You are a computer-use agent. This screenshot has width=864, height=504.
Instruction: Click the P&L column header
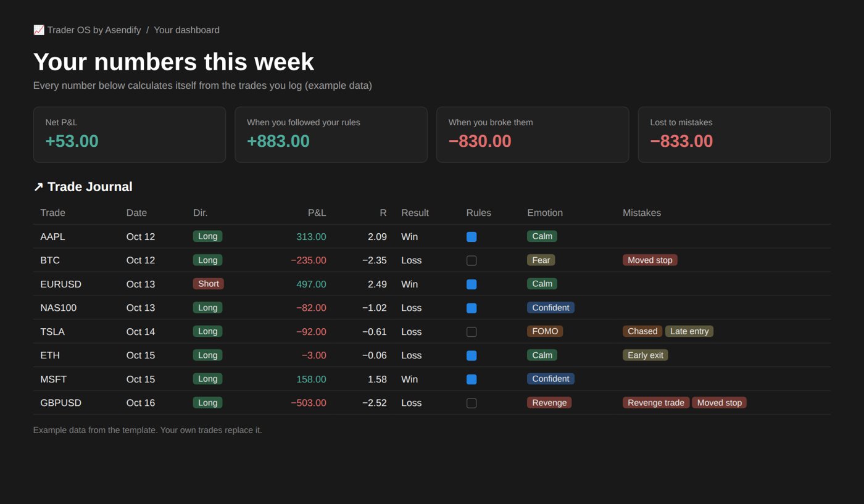click(x=317, y=213)
